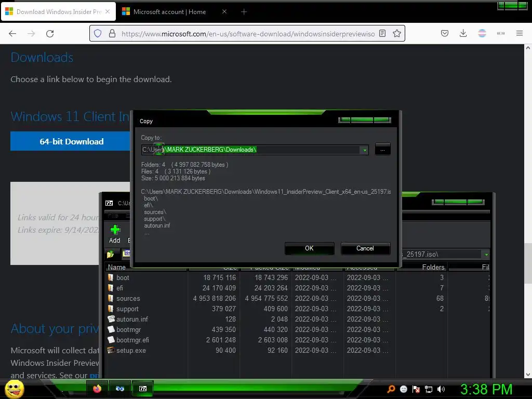This screenshot has width=532, height=399.
Task: Click the volume speaker tray icon
Action: (441, 389)
